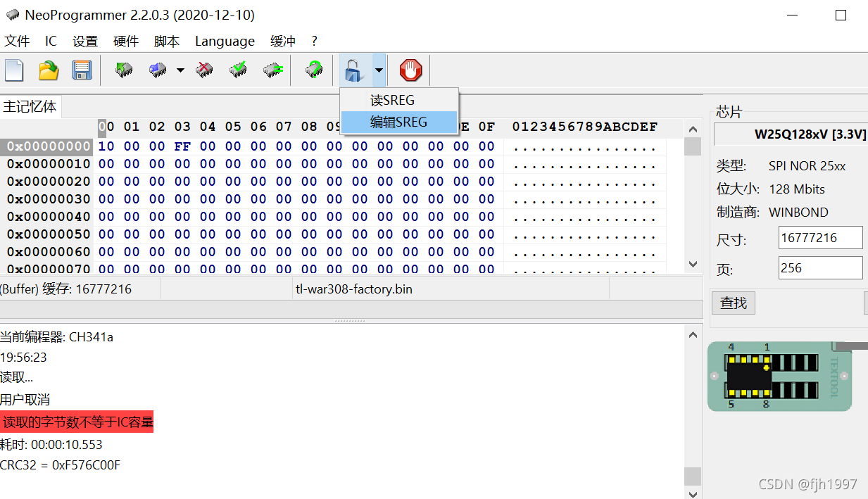Open the 文件 menu

tap(17, 42)
